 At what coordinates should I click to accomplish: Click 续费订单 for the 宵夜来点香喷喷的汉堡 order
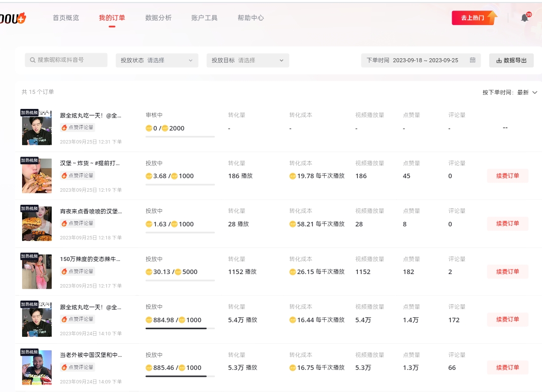pyautogui.click(x=507, y=224)
